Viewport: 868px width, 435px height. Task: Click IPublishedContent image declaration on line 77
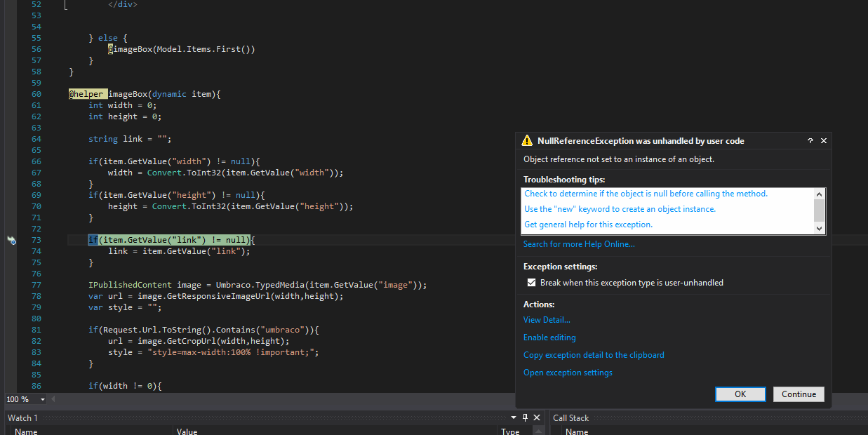pos(258,285)
